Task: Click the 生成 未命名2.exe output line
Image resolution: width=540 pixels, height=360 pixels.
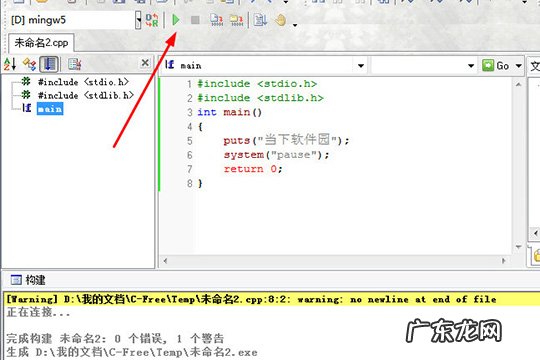Action: point(132,352)
